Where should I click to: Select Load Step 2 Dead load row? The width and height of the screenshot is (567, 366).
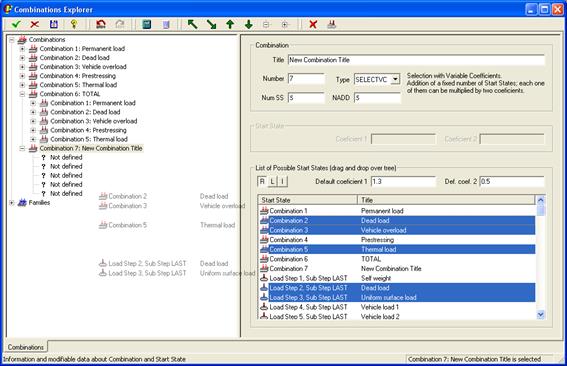point(397,288)
